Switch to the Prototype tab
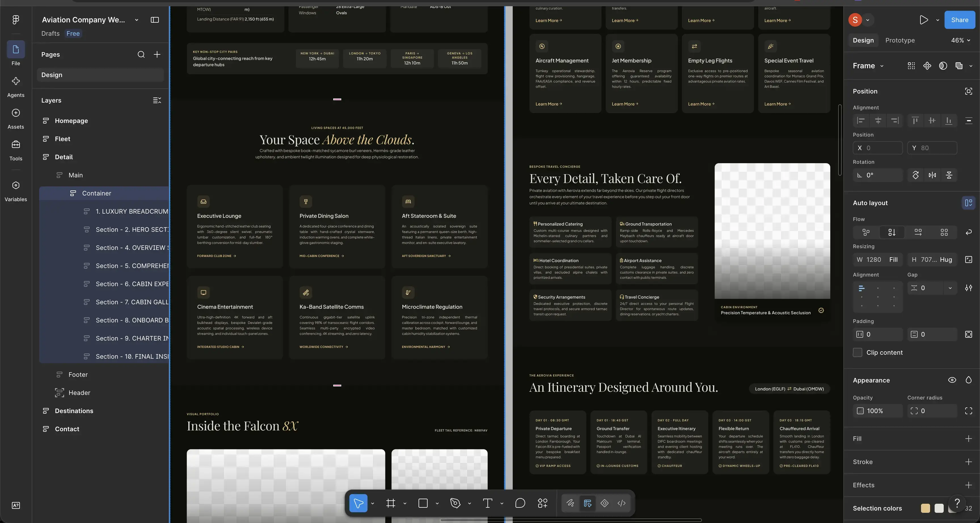Image resolution: width=980 pixels, height=523 pixels. (900, 40)
